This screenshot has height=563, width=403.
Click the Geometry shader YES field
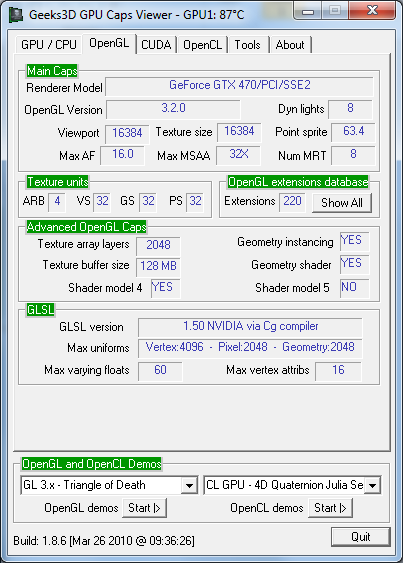tap(355, 265)
